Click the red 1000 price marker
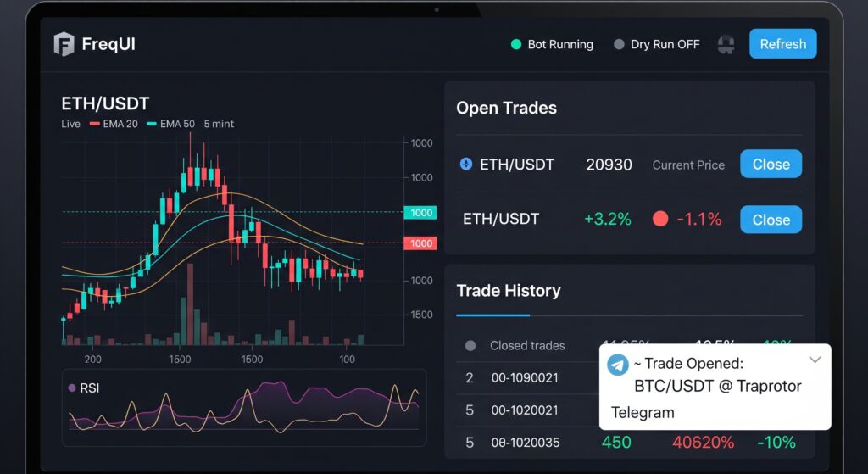Screen dimensions: 868x474 420,243
